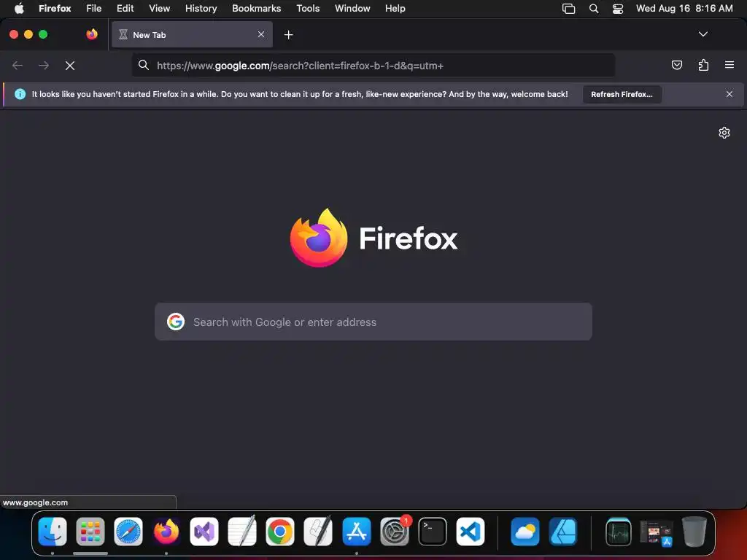Dismiss the welcome back notification bar

click(729, 94)
